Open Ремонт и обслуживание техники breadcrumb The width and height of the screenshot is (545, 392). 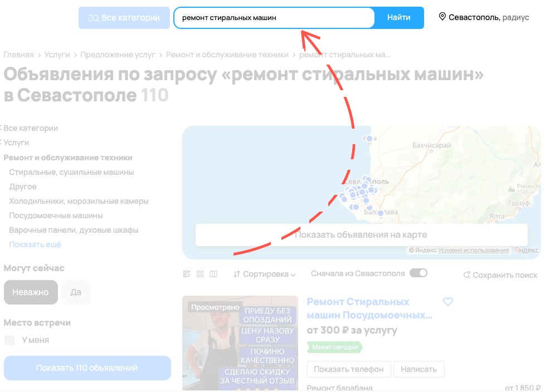click(227, 55)
